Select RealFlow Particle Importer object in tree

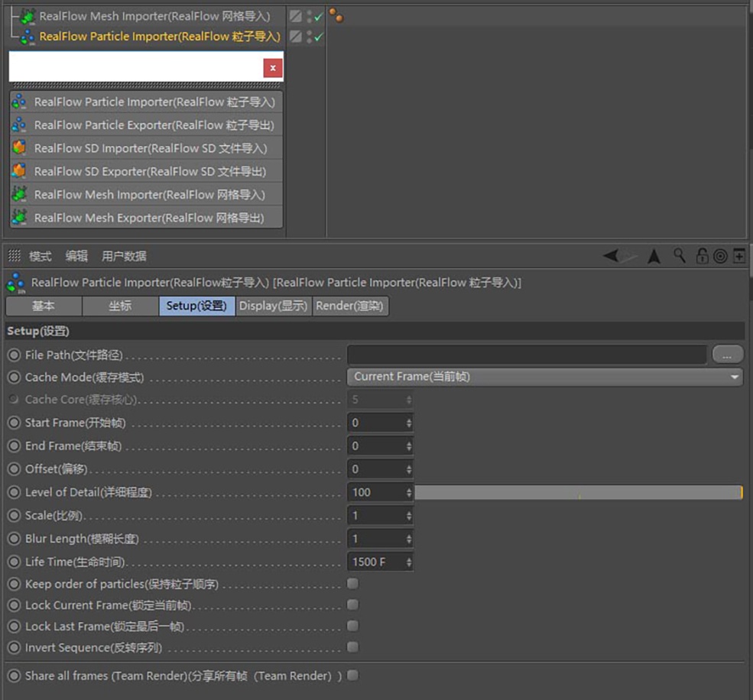[160, 37]
